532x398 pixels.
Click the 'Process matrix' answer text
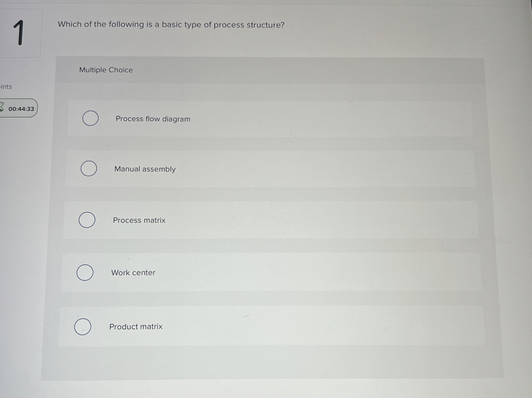pyautogui.click(x=139, y=220)
